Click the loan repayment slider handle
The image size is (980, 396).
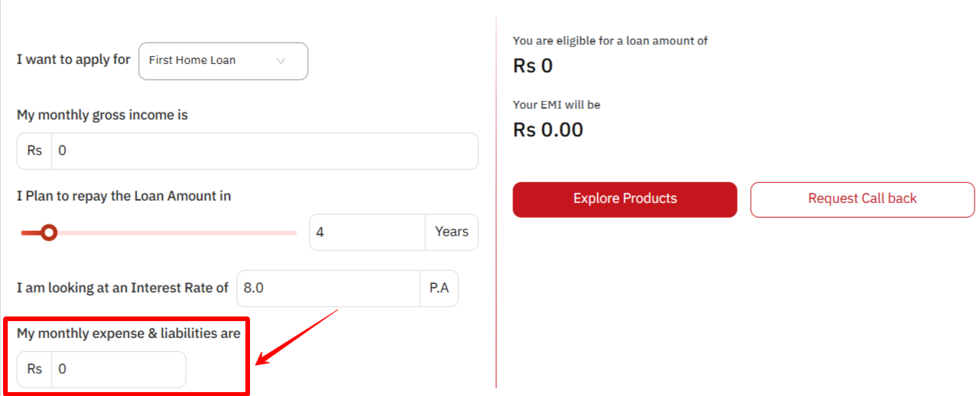coord(49,232)
